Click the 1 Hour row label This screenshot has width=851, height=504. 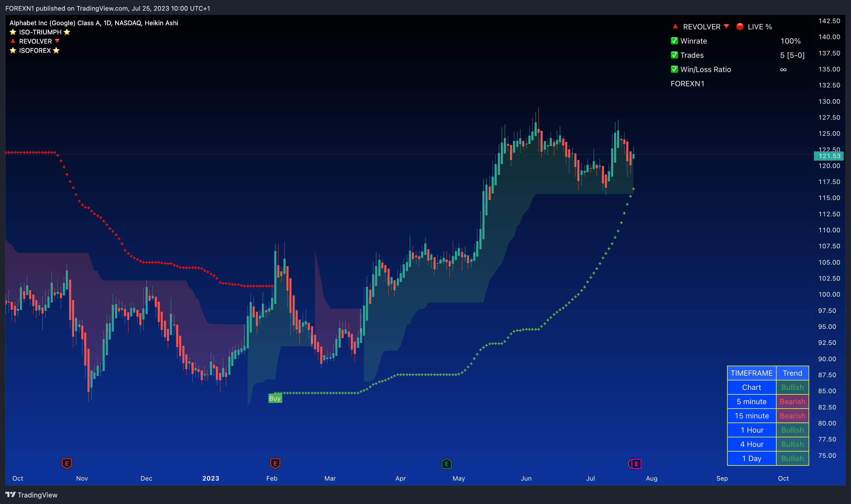[752, 430]
